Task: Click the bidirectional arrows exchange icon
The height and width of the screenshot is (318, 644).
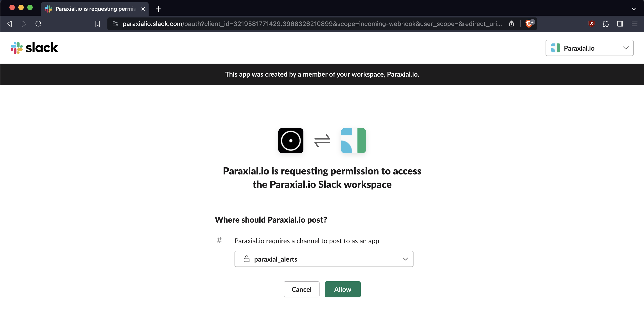Action: 322,140
